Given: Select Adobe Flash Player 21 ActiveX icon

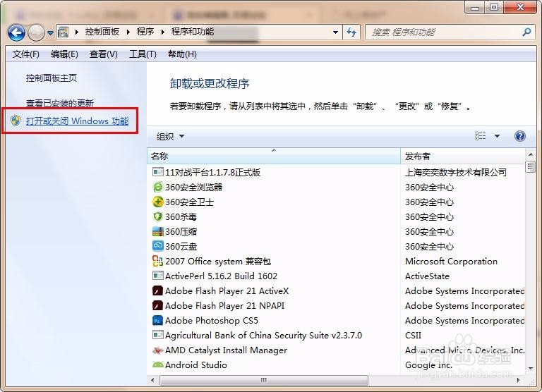Looking at the screenshot, I should tap(157, 290).
